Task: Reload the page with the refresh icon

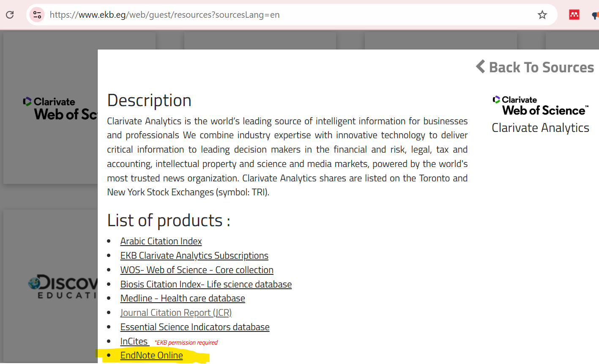Action: tap(10, 15)
